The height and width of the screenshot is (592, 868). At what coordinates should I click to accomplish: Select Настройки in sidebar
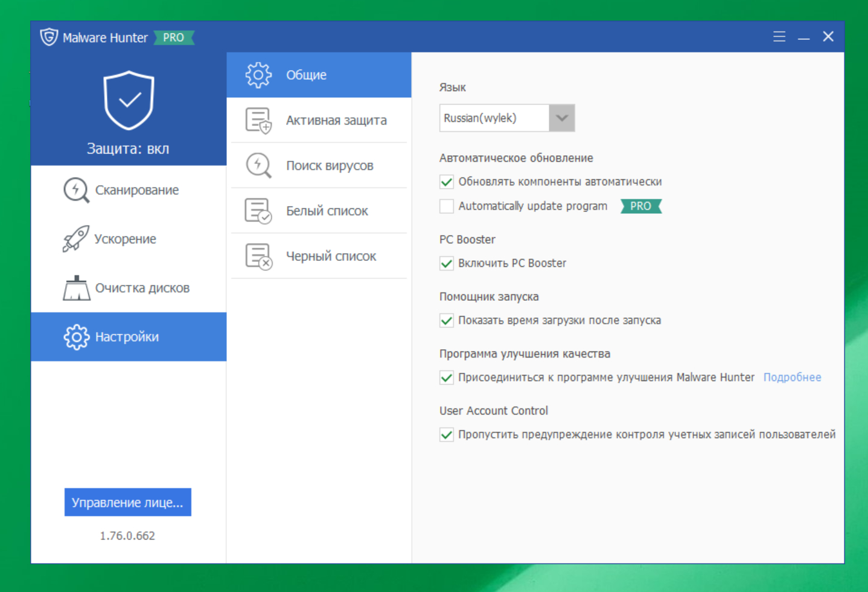pyautogui.click(x=129, y=336)
